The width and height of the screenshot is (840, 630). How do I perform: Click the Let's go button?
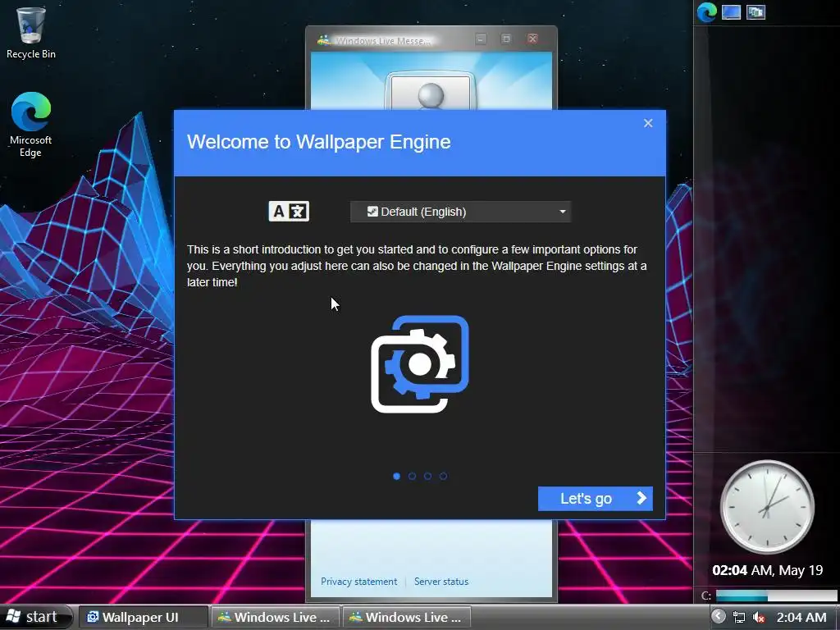pyautogui.click(x=596, y=498)
